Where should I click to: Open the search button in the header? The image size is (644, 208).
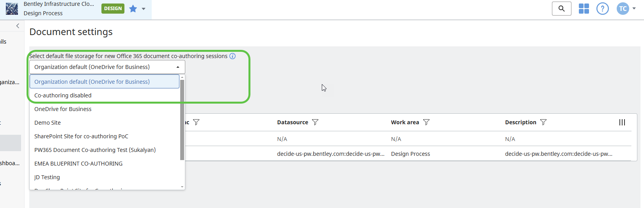coord(562,9)
